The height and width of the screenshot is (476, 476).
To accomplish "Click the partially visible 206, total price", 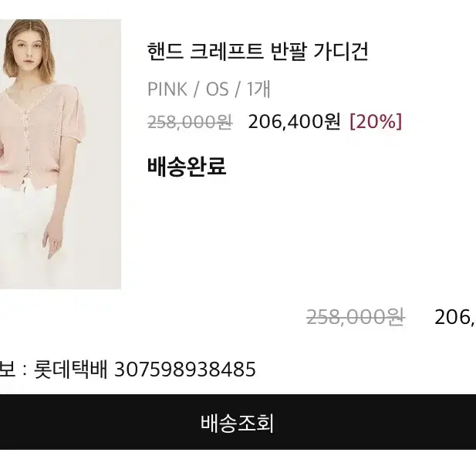I will 455,318.
